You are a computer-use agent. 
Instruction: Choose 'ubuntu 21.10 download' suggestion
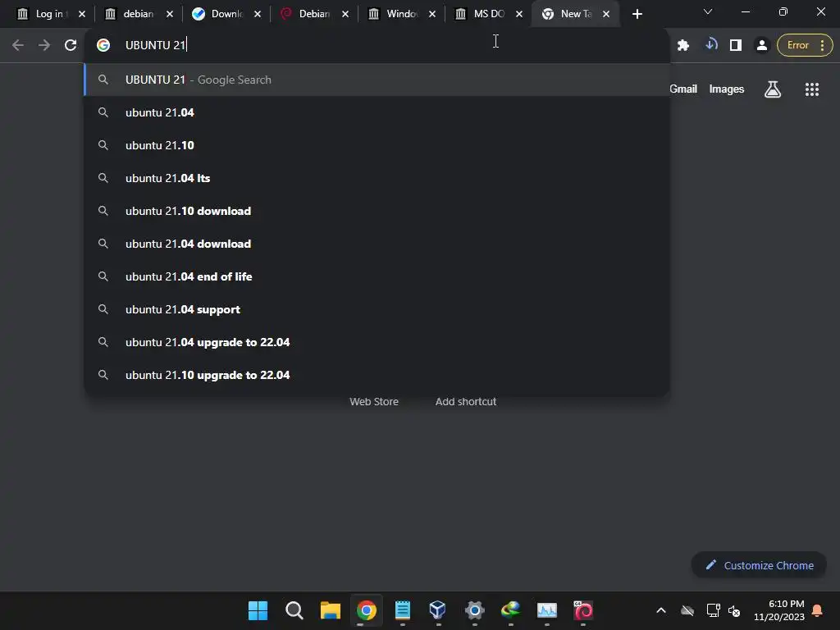coord(377,211)
